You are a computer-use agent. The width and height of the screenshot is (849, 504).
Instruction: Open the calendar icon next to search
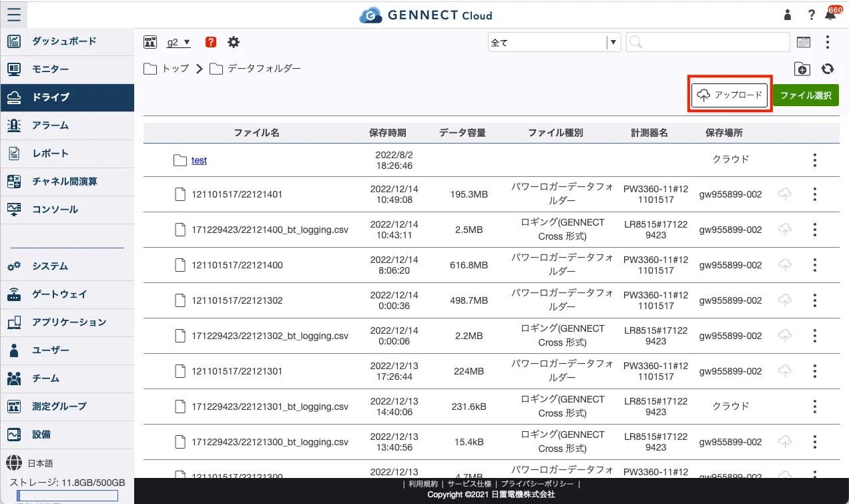804,42
